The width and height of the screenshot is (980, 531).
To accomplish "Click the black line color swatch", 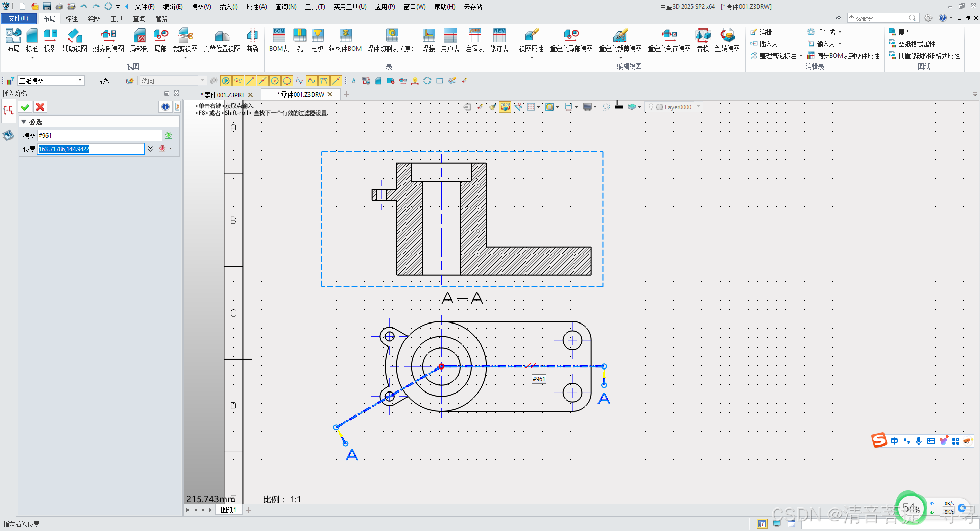I will click(619, 106).
